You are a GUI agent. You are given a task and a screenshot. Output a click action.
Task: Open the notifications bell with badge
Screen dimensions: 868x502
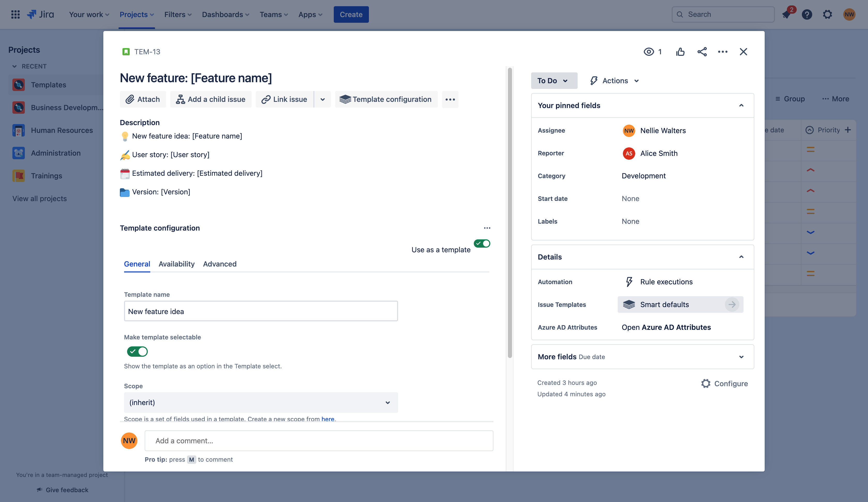pos(786,14)
